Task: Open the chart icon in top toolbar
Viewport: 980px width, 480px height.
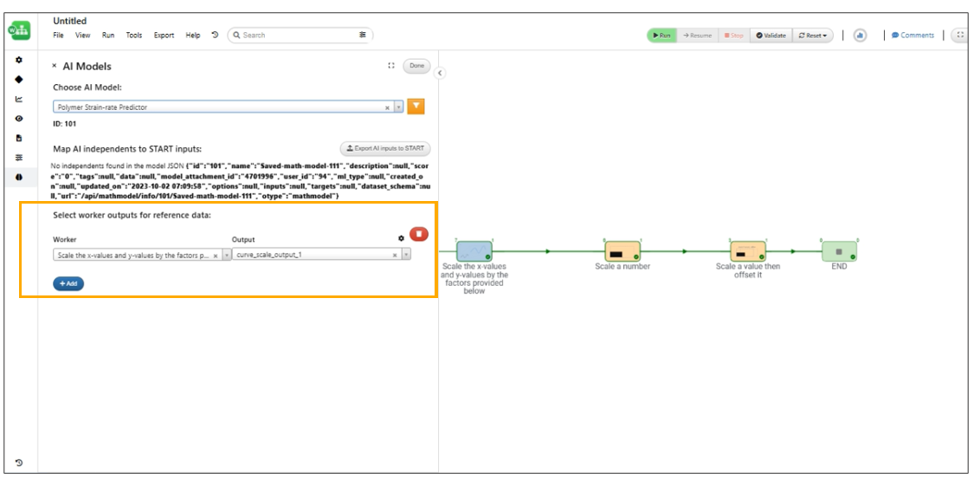Action: click(x=860, y=36)
